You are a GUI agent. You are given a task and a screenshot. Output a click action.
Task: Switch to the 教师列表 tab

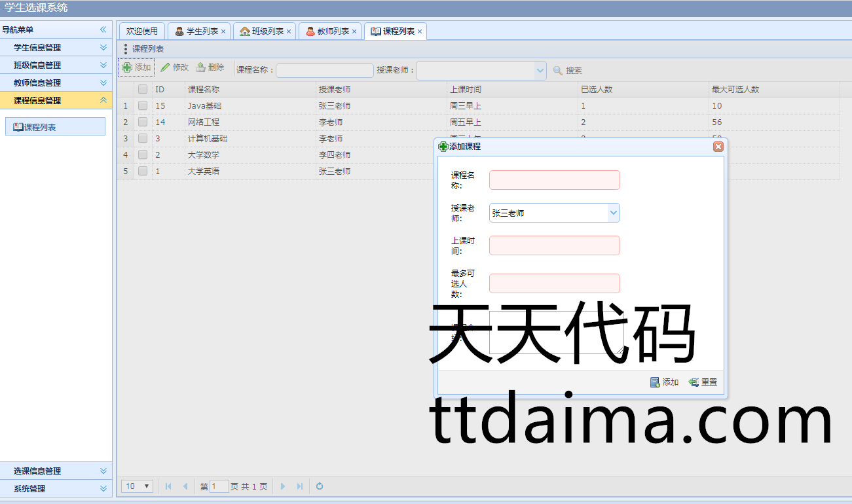[x=333, y=31]
